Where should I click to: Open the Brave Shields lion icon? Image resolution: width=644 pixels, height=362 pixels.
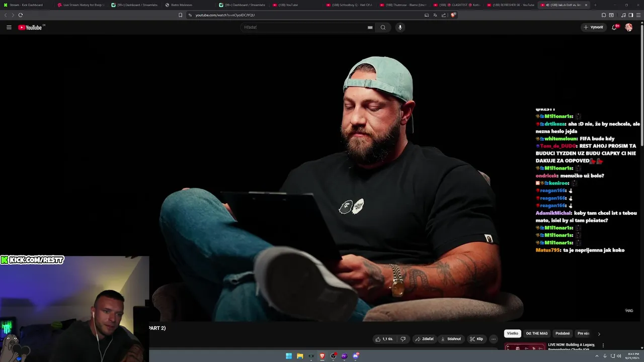(x=453, y=15)
